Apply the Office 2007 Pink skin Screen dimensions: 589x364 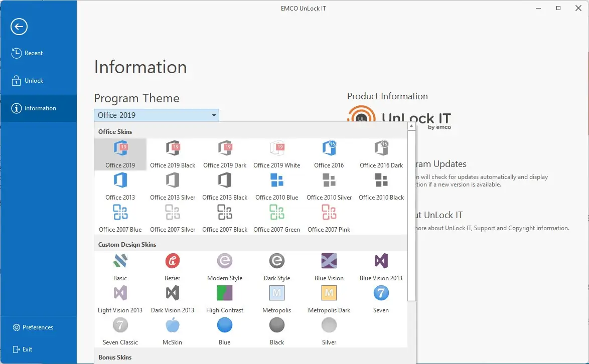click(x=329, y=213)
